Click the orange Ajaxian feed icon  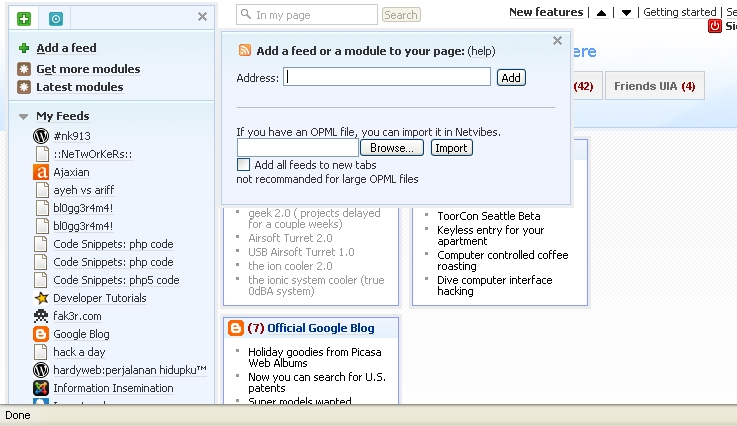pos(41,172)
